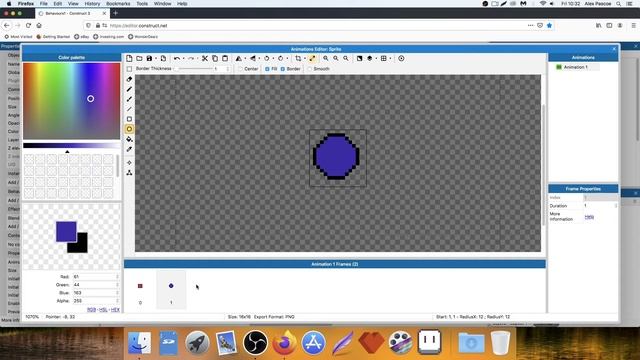640x360 pixels.
Task: Click the Crop icon in toolbar
Action: click(x=298, y=58)
